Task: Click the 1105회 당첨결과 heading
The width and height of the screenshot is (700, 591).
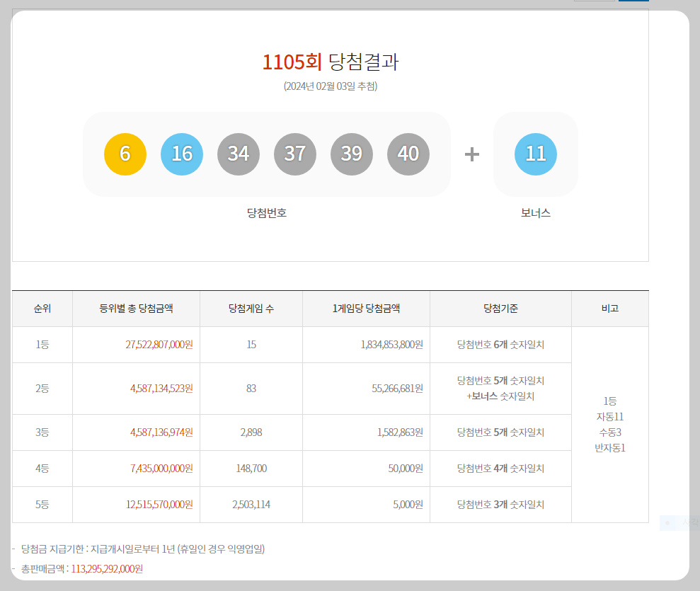Action: (x=331, y=62)
